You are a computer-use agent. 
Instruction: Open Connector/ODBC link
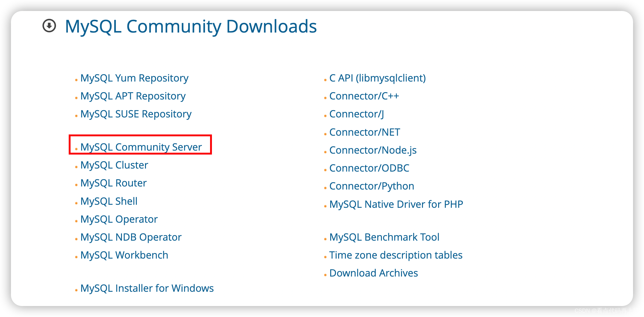pyautogui.click(x=369, y=168)
